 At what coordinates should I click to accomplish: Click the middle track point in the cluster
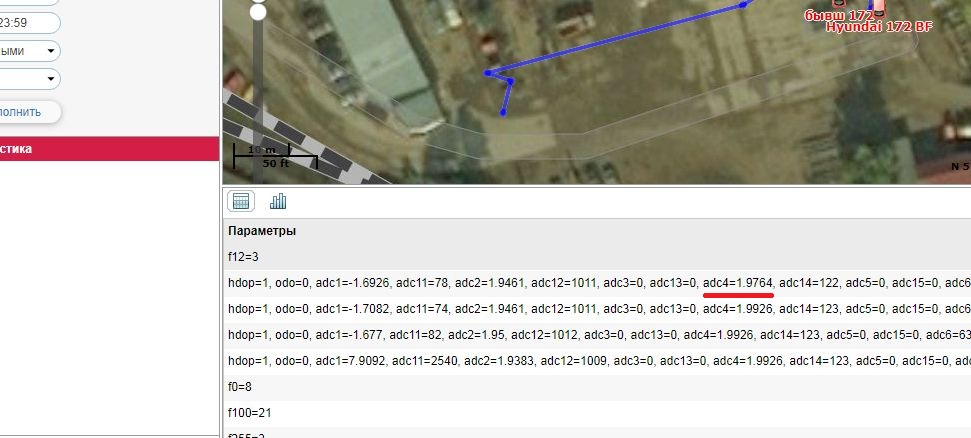[x=511, y=81]
